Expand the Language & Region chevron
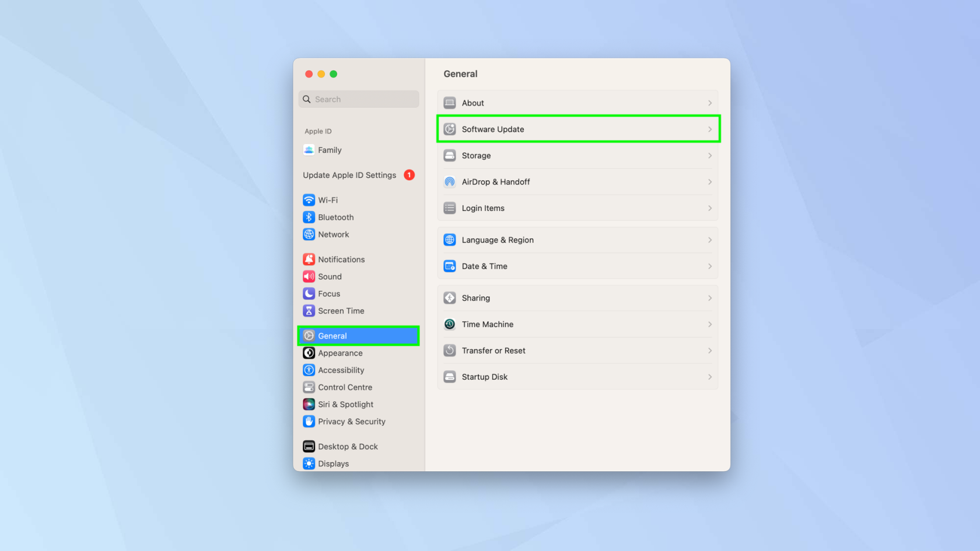The image size is (980, 551). [x=710, y=240]
